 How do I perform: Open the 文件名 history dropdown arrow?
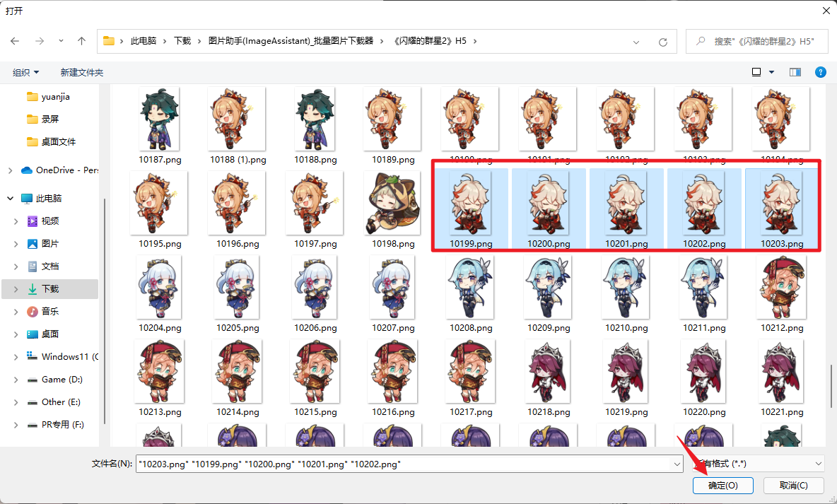[x=677, y=464]
